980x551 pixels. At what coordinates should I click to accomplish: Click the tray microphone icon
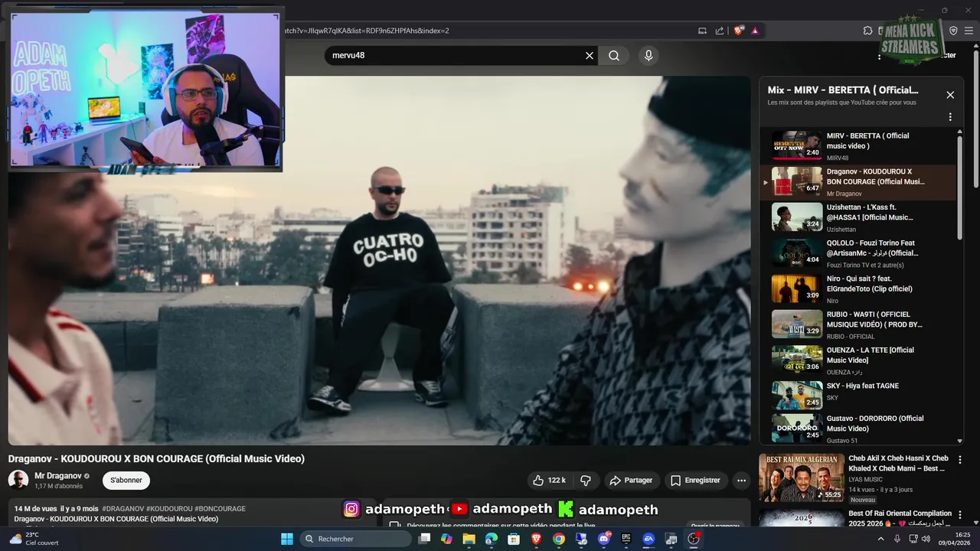coord(897,539)
